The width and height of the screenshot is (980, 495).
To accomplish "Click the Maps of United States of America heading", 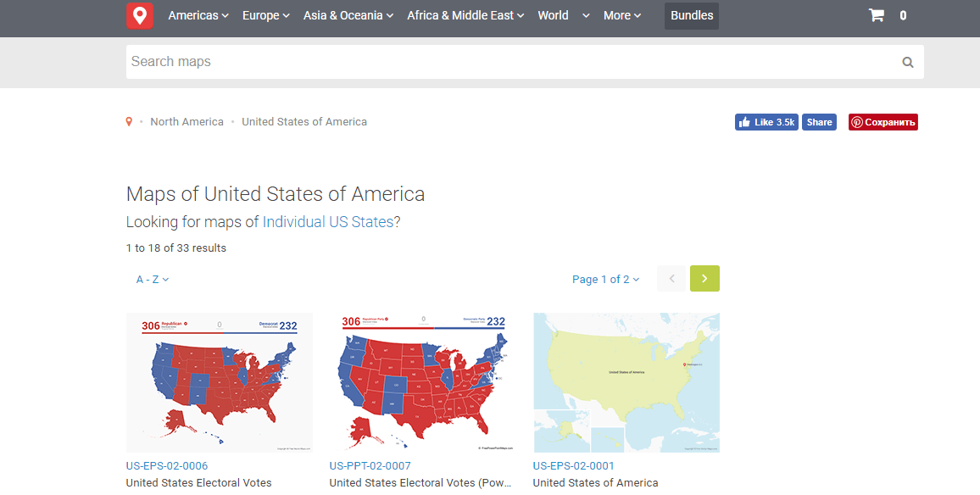I will (276, 194).
